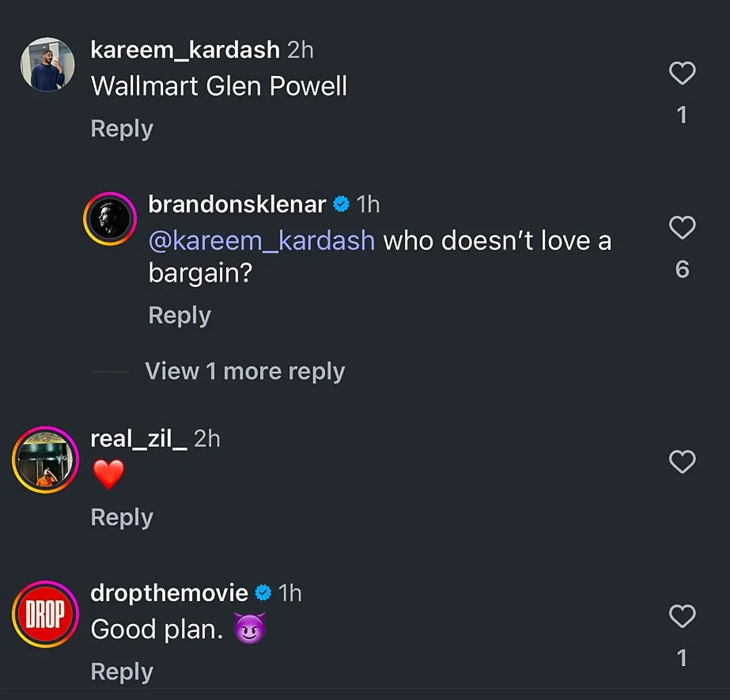Image resolution: width=730 pixels, height=700 pixels.
Task: View real_zil_'s story avatar
Action: pos(47,460)
